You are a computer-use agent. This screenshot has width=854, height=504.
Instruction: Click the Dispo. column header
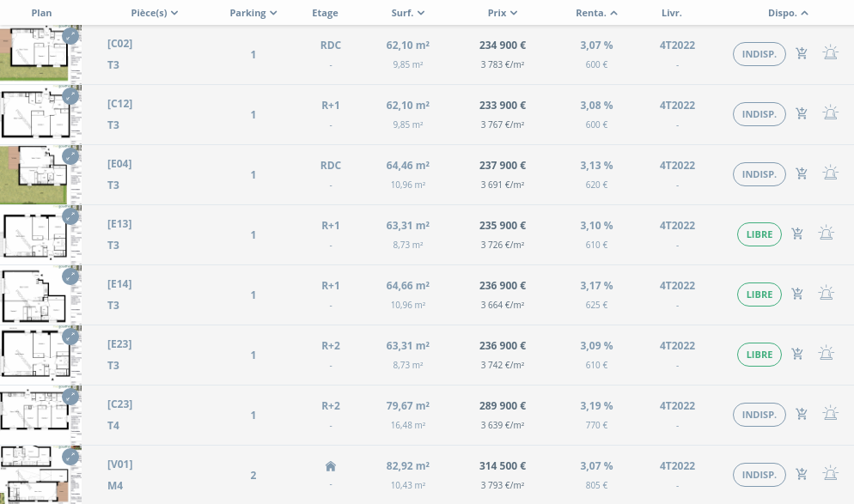point(788,13)
